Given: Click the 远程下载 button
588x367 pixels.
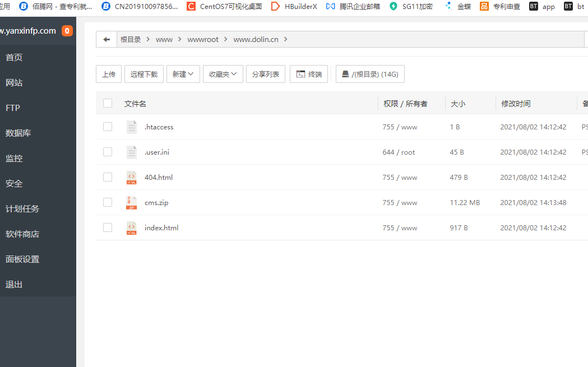Looking at the screenshot, I should [144, 74].
